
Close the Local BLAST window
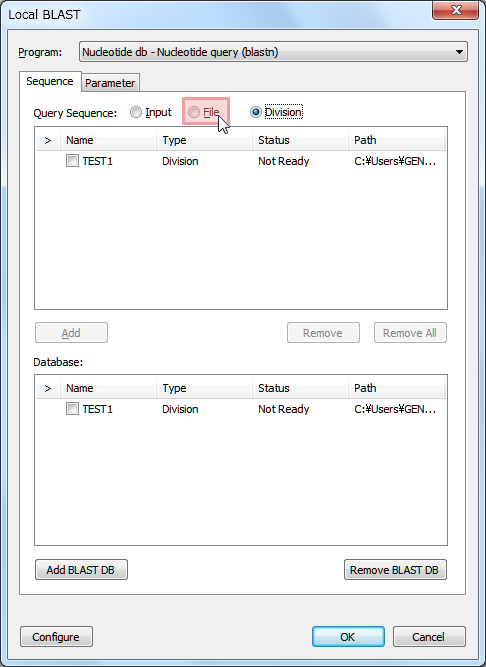[455, 10]
